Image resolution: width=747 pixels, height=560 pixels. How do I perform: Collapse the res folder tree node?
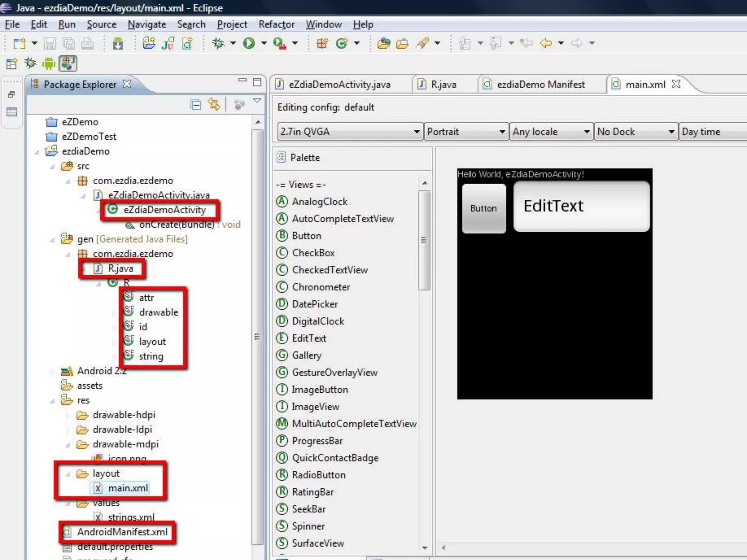tap(53, 401)
